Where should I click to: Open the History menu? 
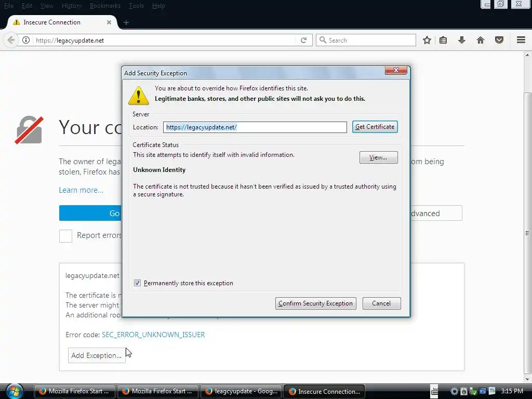tap(72, 6)
